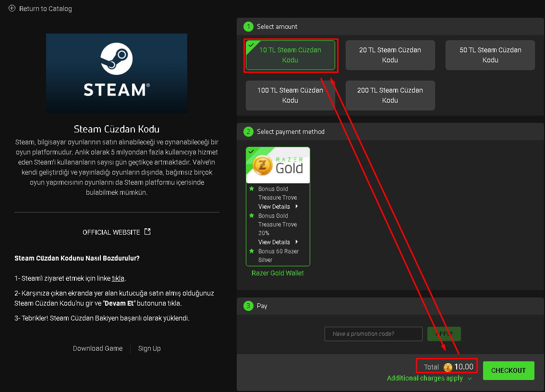Image resolution: width=545 pixels, height=392 pixels.
Task: Click the Steam Cüzdan Kodunu Nasıl Bozdurulur heading
Action: [x=77, y=258]
